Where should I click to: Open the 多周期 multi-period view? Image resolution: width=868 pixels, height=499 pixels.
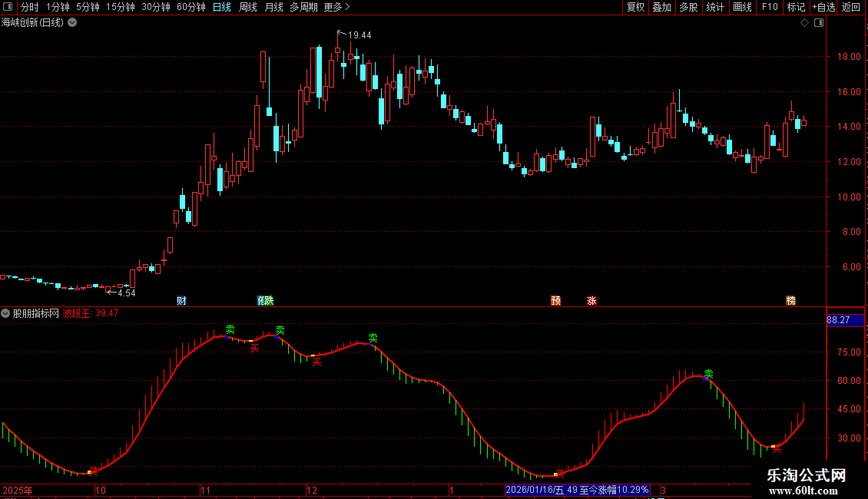[303, 7]
